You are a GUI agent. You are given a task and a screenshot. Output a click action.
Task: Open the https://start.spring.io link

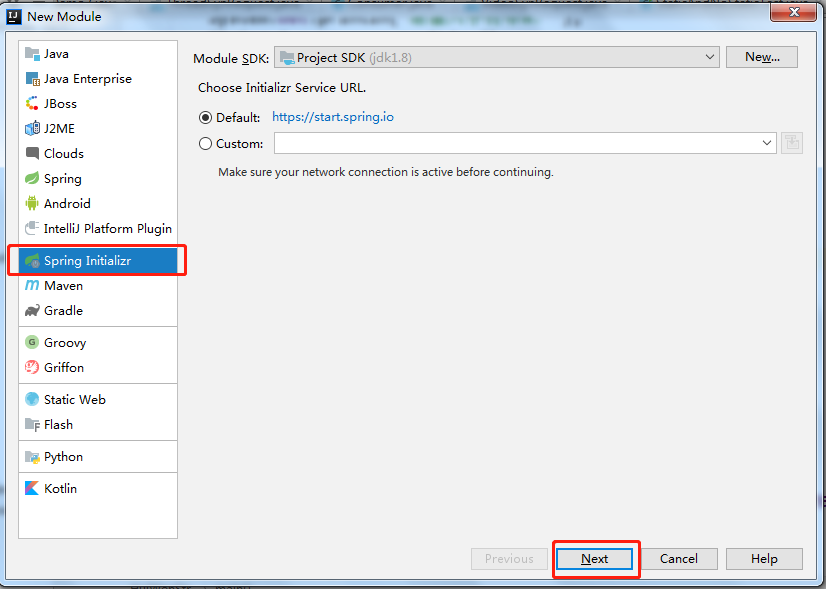(x=333, y=117)
